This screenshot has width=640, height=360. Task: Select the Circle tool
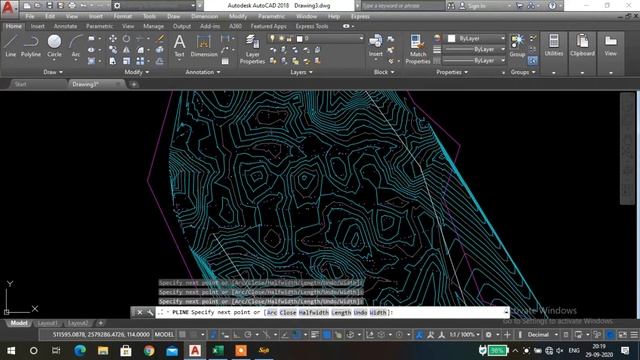(54, 45)
